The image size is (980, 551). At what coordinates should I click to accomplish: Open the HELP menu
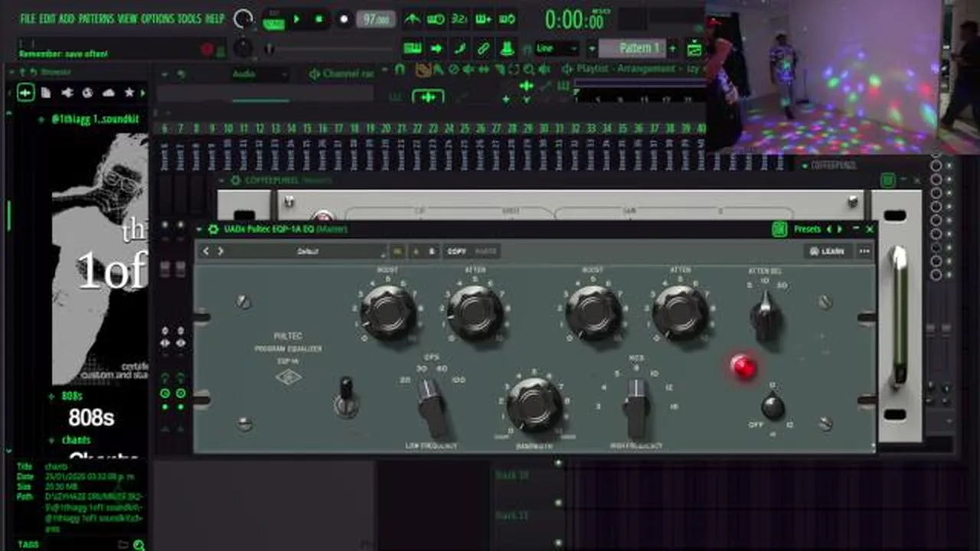214,18
